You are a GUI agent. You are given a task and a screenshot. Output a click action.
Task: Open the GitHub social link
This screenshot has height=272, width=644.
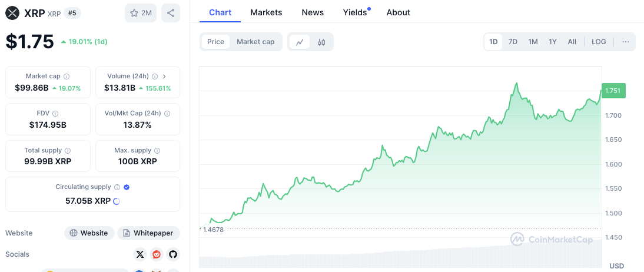pyautogui.click(x=172, y=254)
